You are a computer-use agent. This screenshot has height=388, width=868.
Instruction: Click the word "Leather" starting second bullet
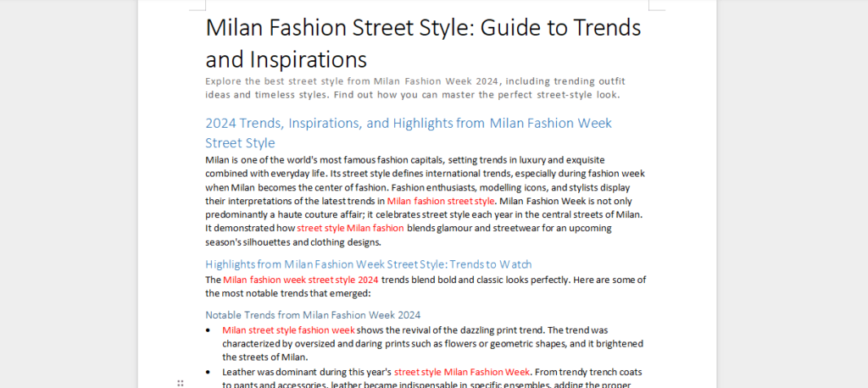(240, 371)
